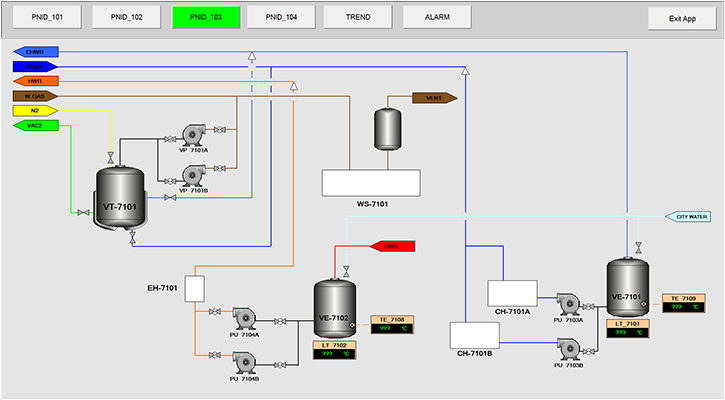
Task: Click the W.GAS line tag
Action: click(x=36, y=96)
